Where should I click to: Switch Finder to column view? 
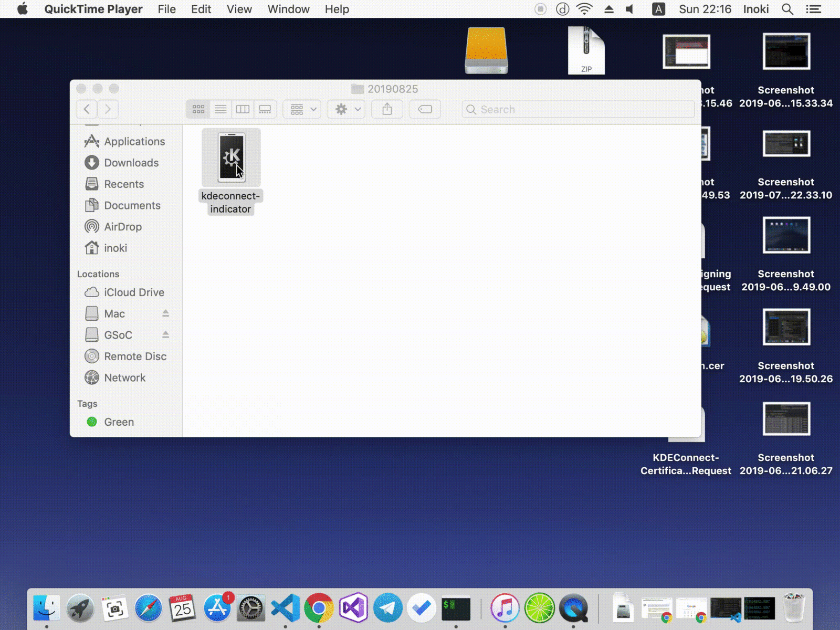pyautogui.click(x=243, y=109)
